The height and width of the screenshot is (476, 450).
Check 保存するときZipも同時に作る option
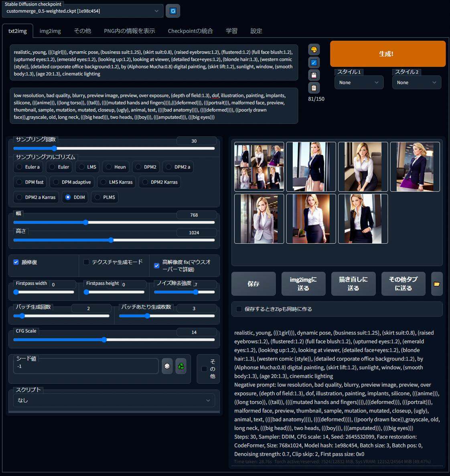[239, 309]
